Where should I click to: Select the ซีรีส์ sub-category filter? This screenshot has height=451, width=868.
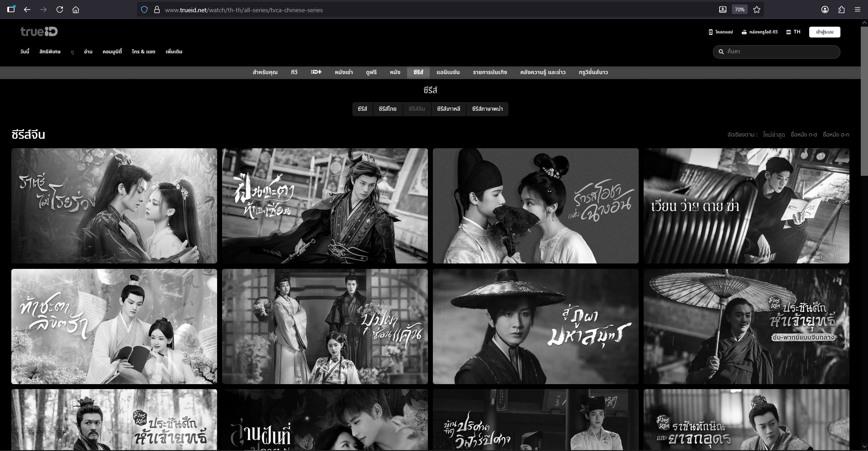pyautogui.click(x=362, y=109)
